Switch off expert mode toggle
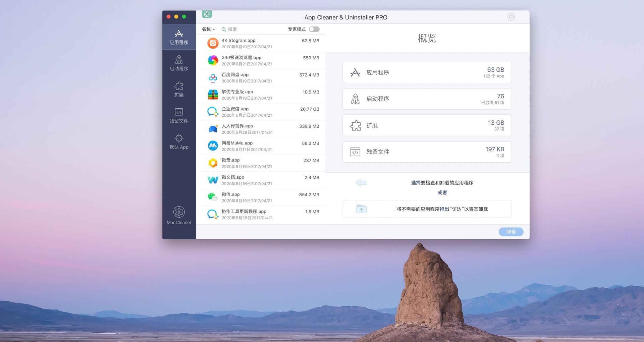644x342 pixels. click(x=314, y=29)
